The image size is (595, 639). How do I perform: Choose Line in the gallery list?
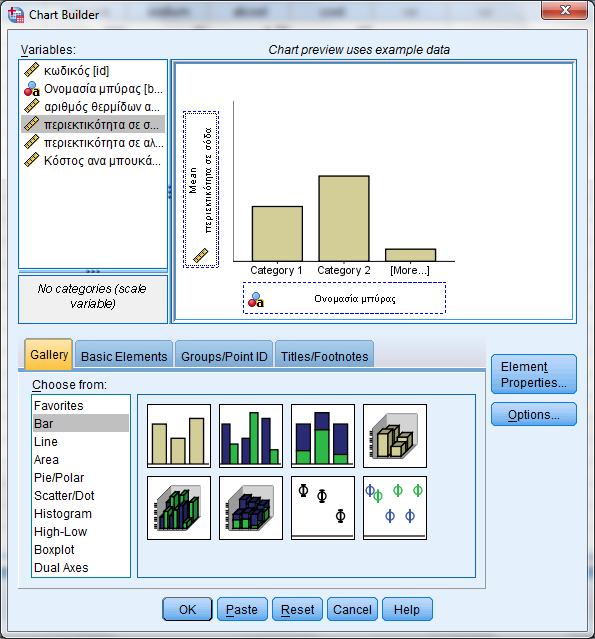pos(81,441)
